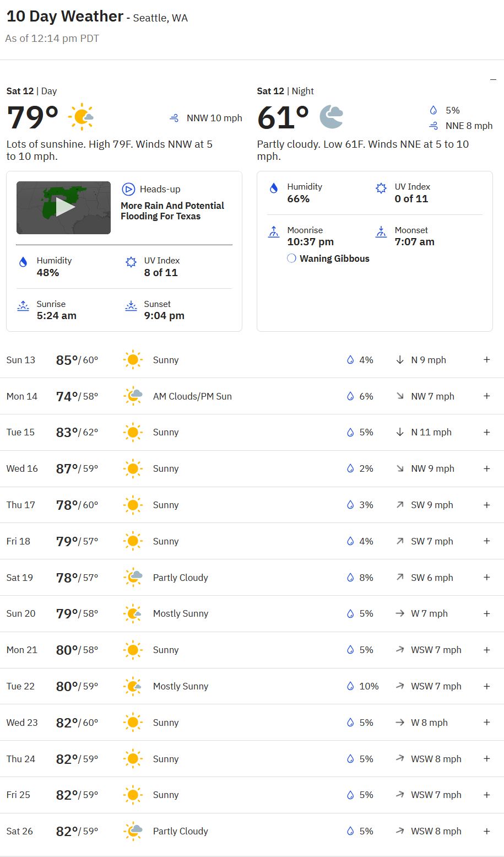Expand the Mon 14 forecast row

click(487, 396)
